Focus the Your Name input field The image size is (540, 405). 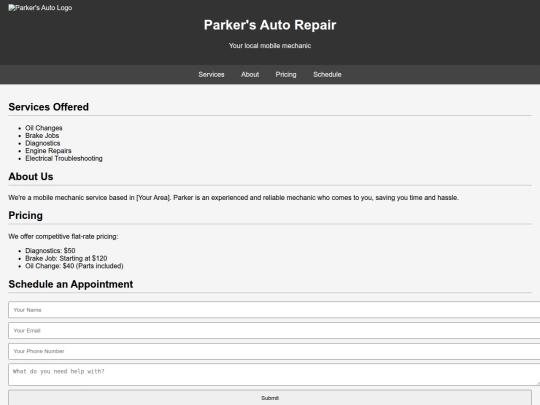point(274,310)
